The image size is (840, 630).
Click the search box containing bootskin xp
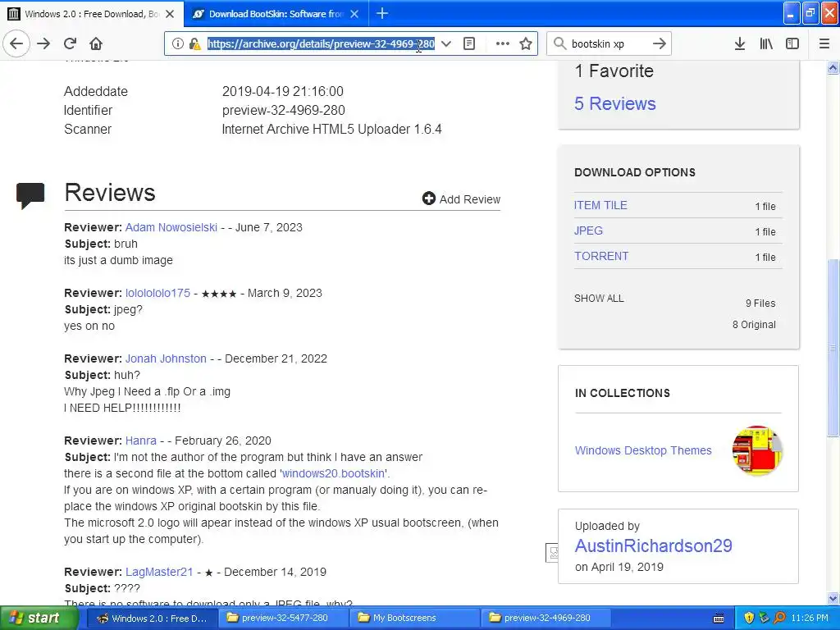(x=608, y=44)
